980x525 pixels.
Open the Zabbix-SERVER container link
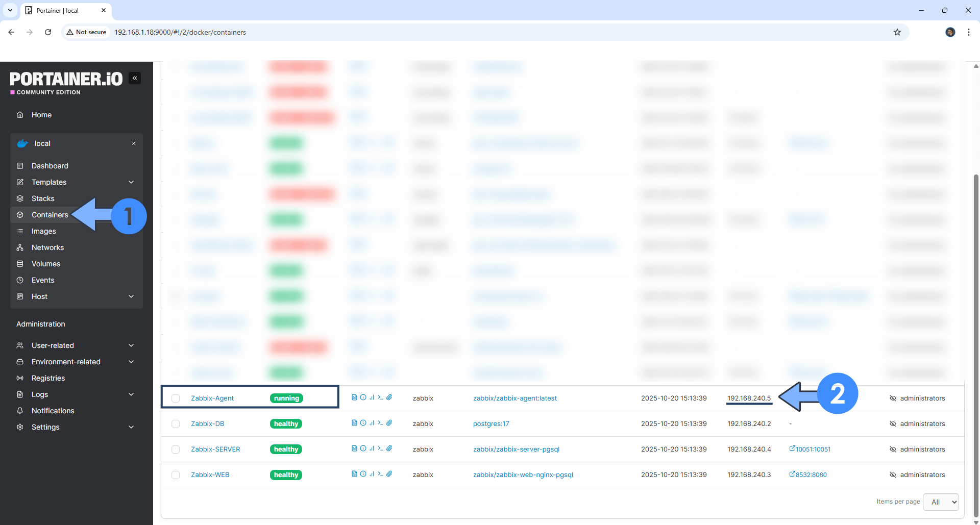[x=215, y=449]
